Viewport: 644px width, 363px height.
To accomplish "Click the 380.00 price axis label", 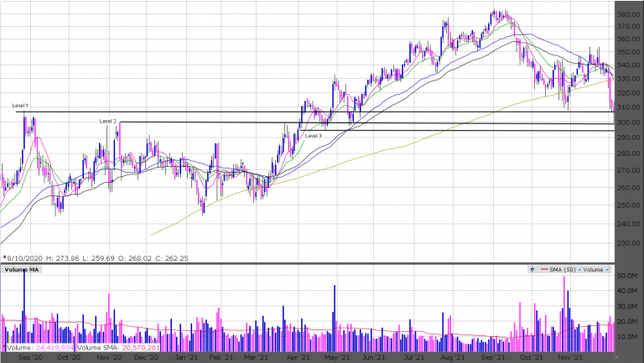I will coord(629,14).
